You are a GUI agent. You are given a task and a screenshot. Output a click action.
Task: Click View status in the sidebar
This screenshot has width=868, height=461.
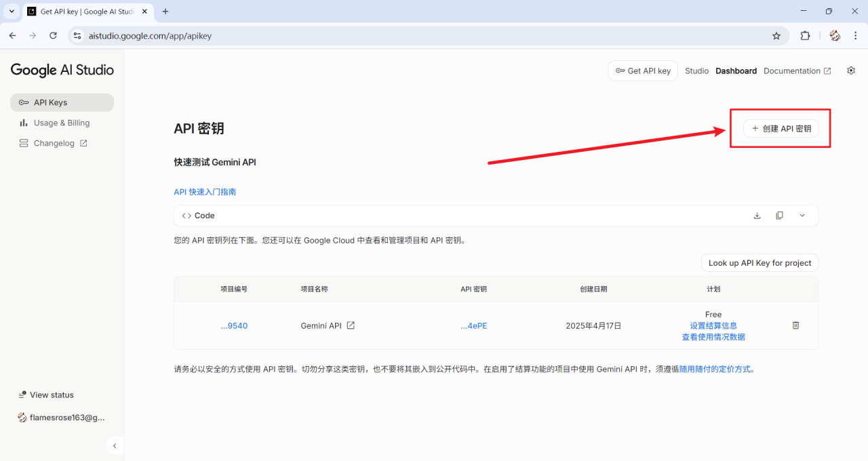46,395
